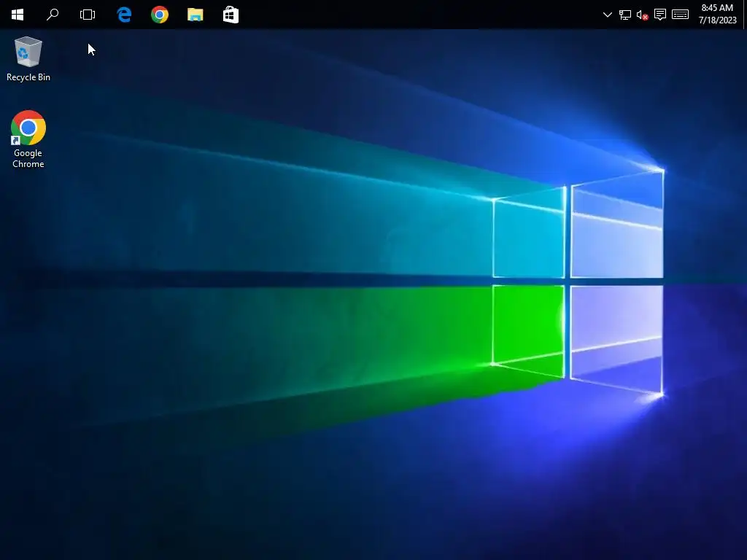Launch Google Chrome from taskbar
The width and height of the screenshot is (747, 560).
click(160, 15)
